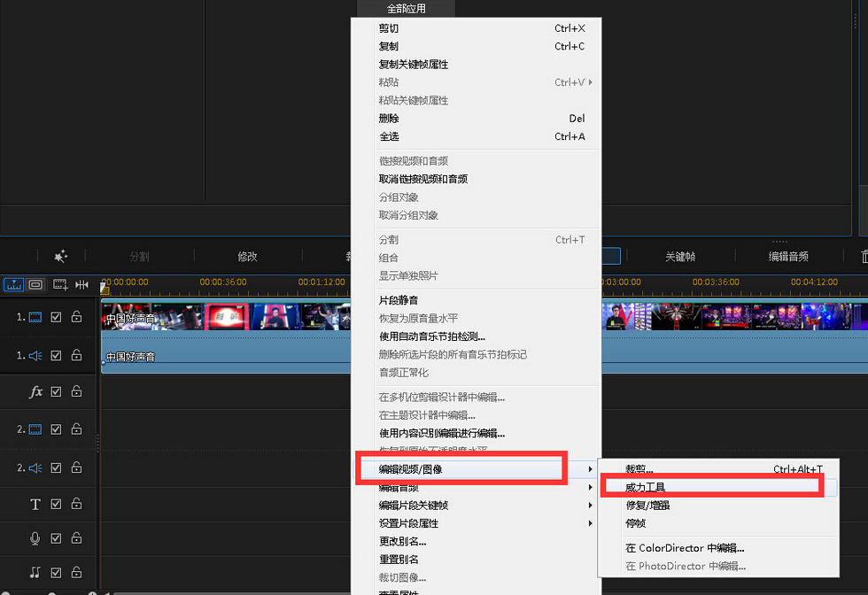Lock track 2 video with the padlock toggle
868x595 pixels.
pos(76,429)
